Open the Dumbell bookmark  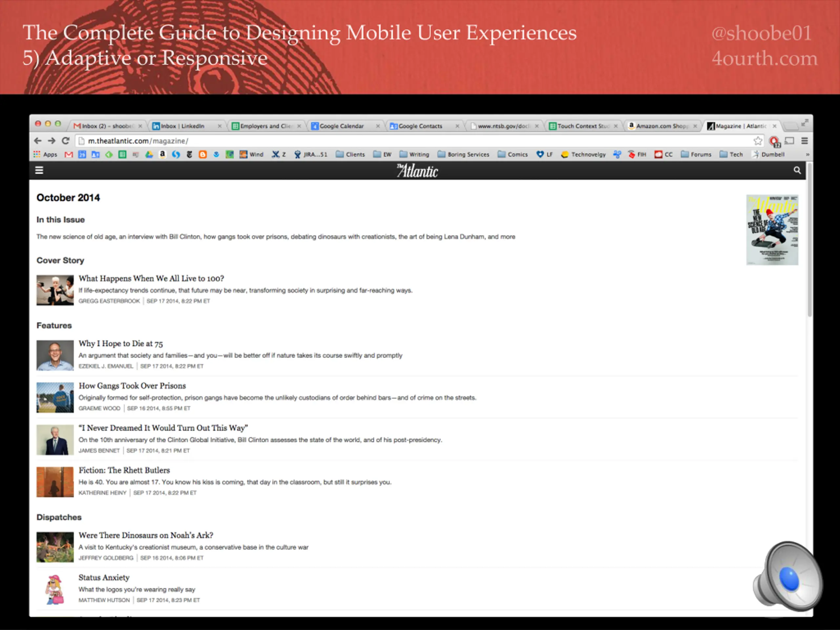click(768, 154)
